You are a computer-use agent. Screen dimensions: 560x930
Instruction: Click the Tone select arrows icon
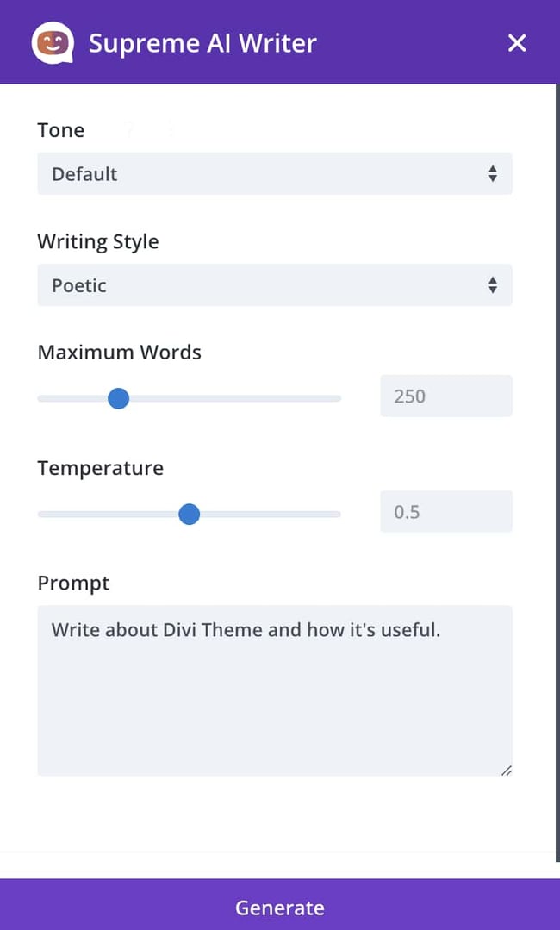(493, 174)
